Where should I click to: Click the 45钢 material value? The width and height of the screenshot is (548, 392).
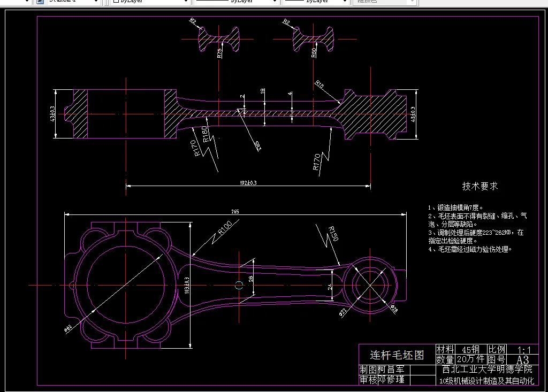coord(471,349)
